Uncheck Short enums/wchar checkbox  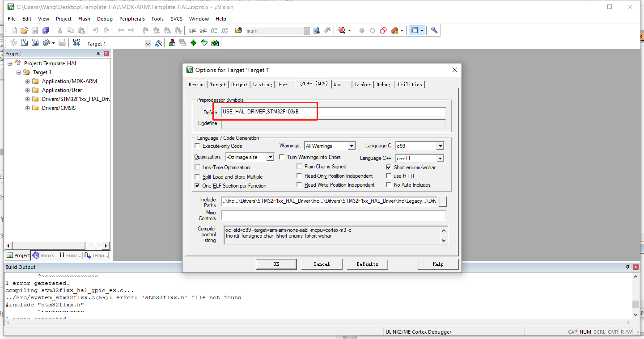point(389,167)
